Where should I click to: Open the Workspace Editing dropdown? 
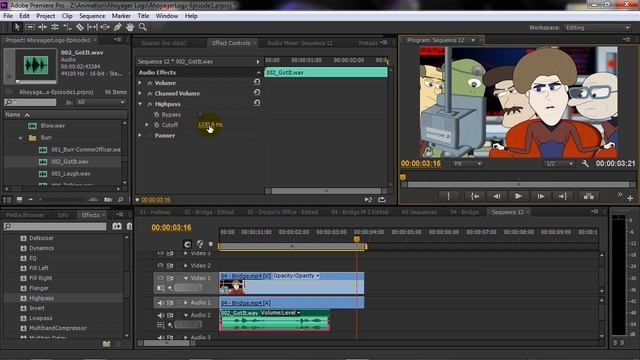pyautogui.click(x=598, y=28)
